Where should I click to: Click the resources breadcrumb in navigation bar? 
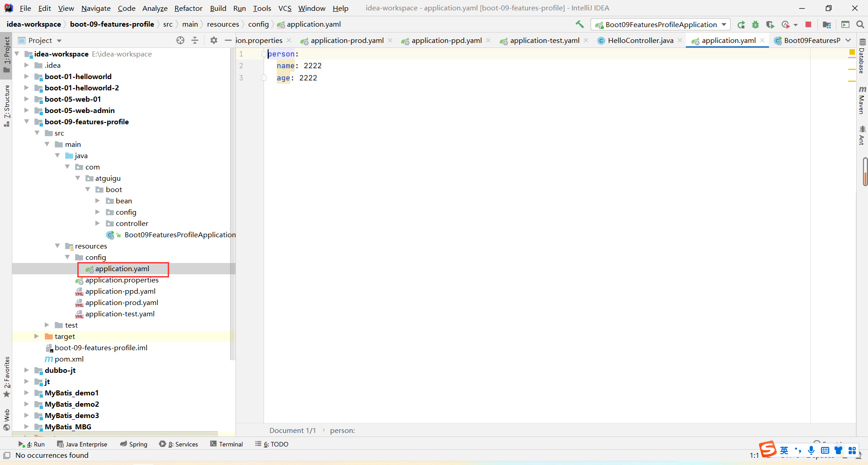point(223,24)
